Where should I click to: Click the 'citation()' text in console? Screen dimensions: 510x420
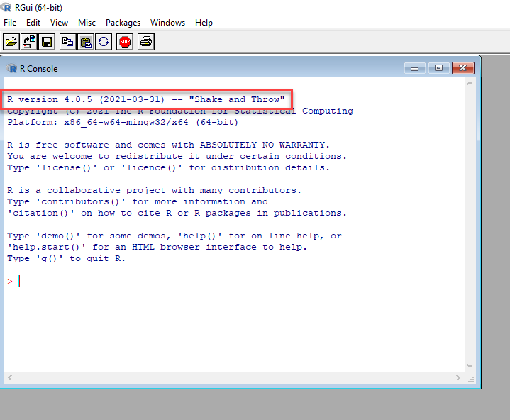(40, 214)
